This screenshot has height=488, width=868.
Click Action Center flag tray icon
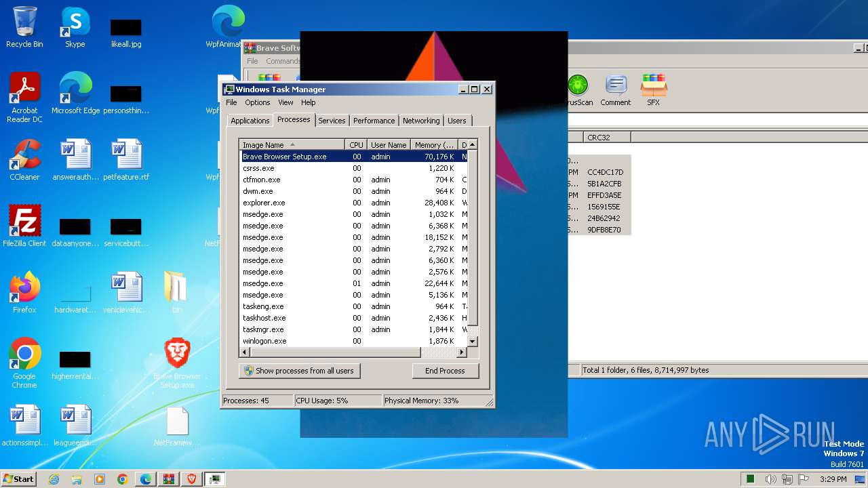(x=804, y=479)
